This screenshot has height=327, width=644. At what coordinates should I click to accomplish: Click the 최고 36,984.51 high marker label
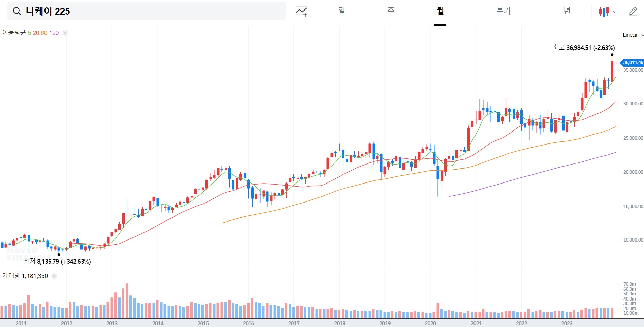click(584, 47)
